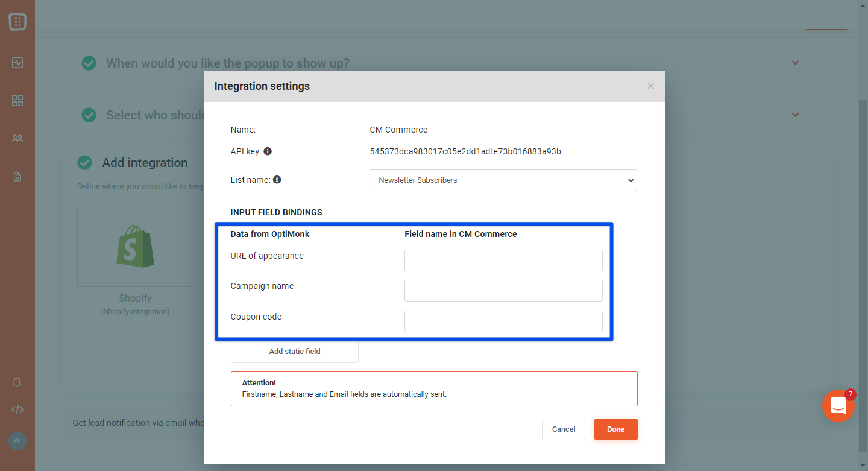This screenshot has width=868, height=471.
Task: Click the green check beside Add integration
Action: click(85, 163)
